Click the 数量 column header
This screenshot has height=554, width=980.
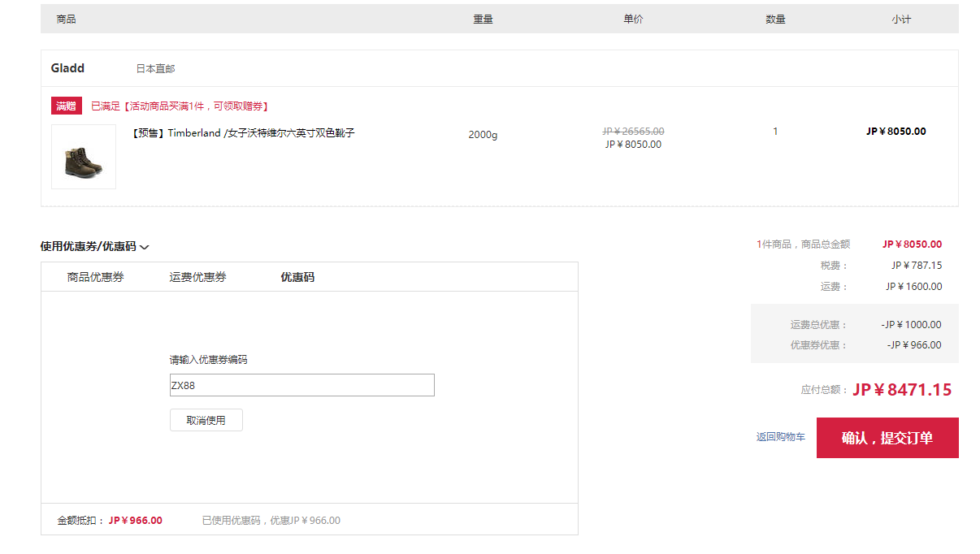[776, 19]
